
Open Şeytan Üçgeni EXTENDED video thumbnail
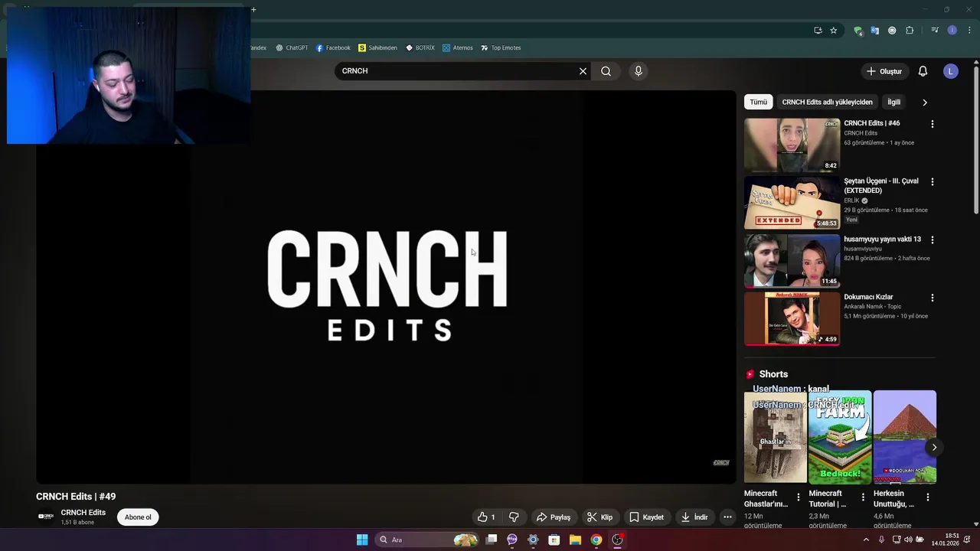[x=792, y=203]
